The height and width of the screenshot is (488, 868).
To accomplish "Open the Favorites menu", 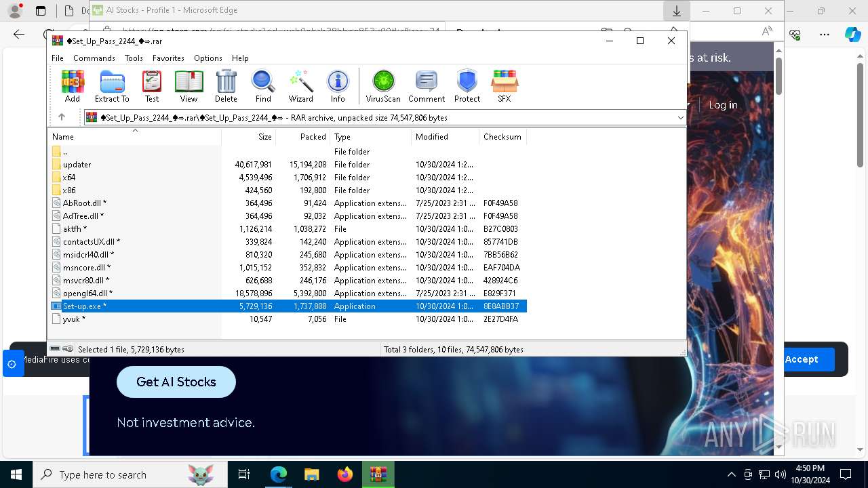I will (168, 58).
